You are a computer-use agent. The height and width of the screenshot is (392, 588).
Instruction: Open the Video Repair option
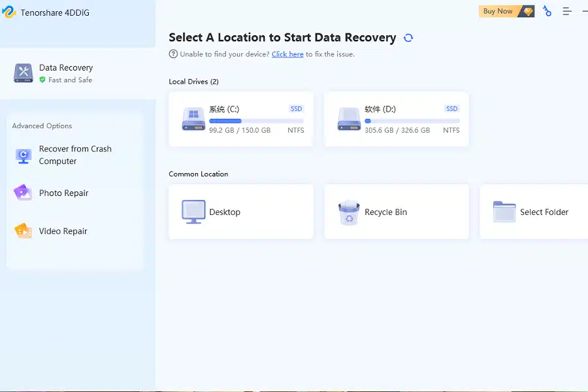click(63, 231)
